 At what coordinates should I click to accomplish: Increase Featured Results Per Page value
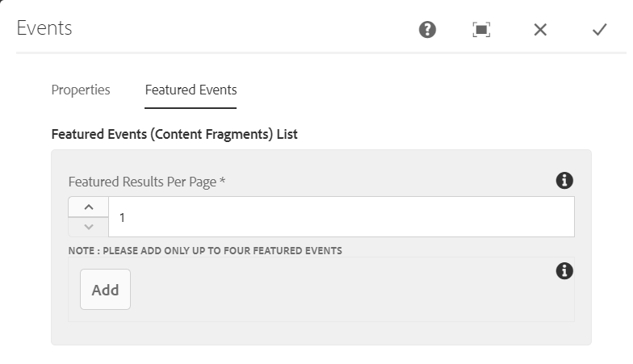[89, 207]
